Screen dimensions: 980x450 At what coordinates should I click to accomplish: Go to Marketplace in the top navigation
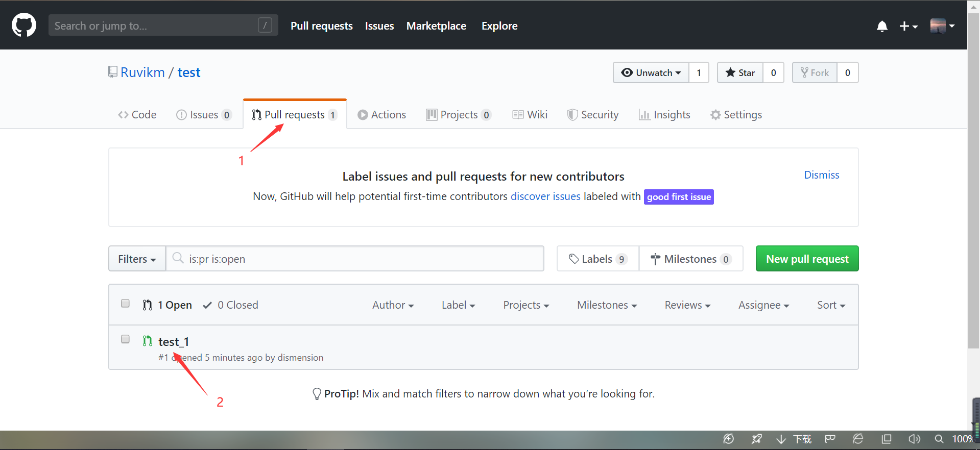click(436, 26)
